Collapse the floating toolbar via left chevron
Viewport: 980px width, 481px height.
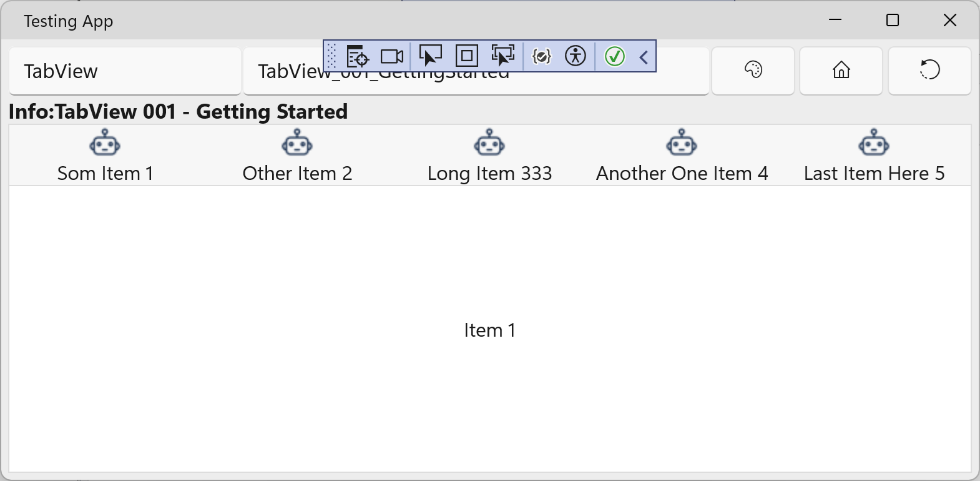(x=644, y=56)
